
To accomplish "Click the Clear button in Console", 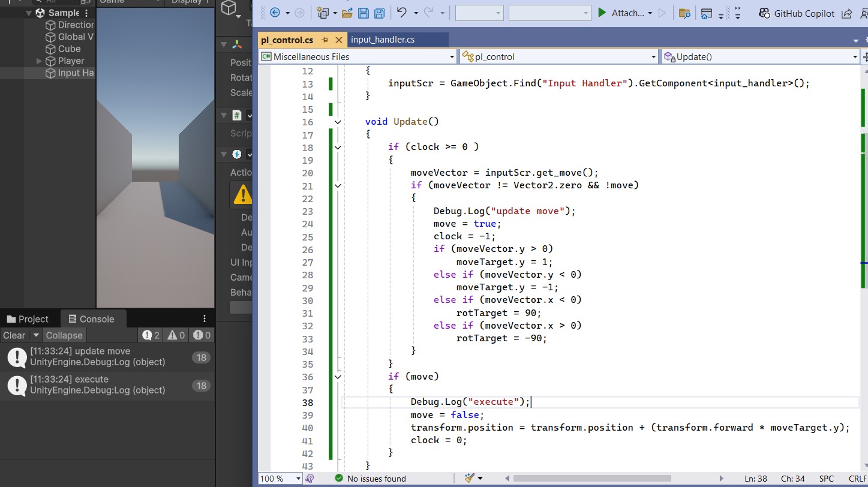I will 14,335.
